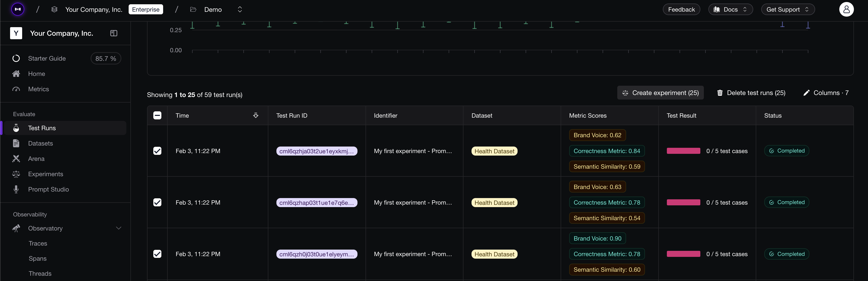
Task: Click the Your Company, Inc. breadcrumb
Action: [x=94, y=9]
